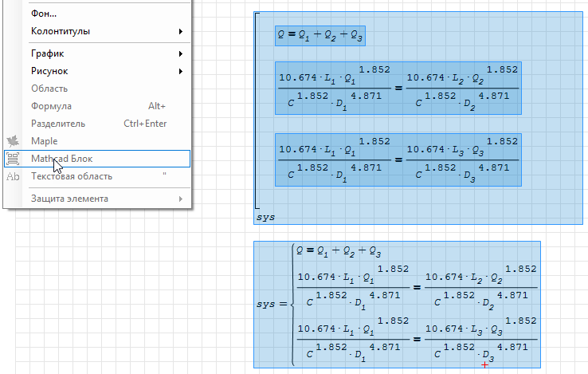Insert a Разделитель from the menu

pyautogui.click(x=58, y=124)
